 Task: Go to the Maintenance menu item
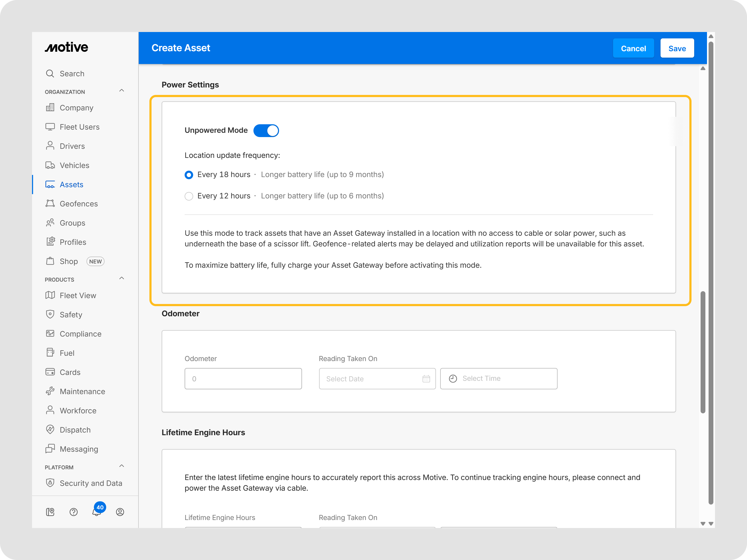coord(82,391)
